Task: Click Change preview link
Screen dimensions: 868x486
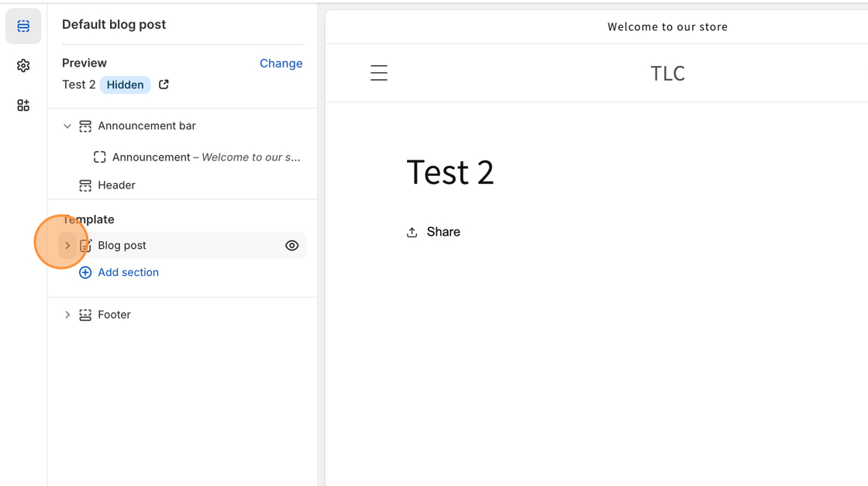Action: tap(281, 64)
